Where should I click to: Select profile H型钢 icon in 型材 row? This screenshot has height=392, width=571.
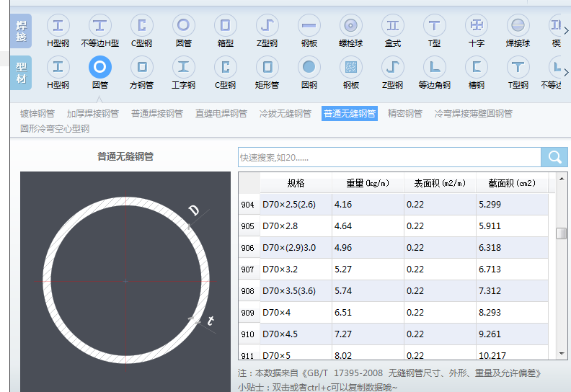pyautogui.click(x=58, y=67)
